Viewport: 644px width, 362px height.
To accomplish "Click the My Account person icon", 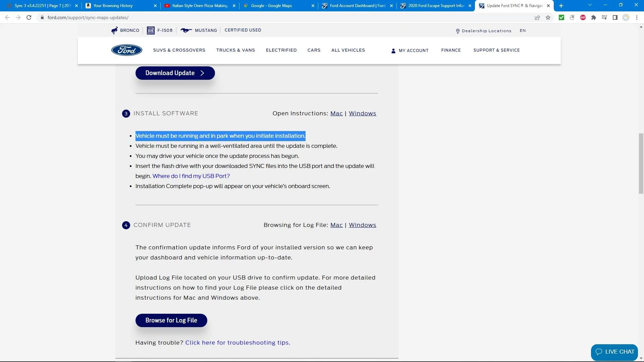I will coord(393,51).
